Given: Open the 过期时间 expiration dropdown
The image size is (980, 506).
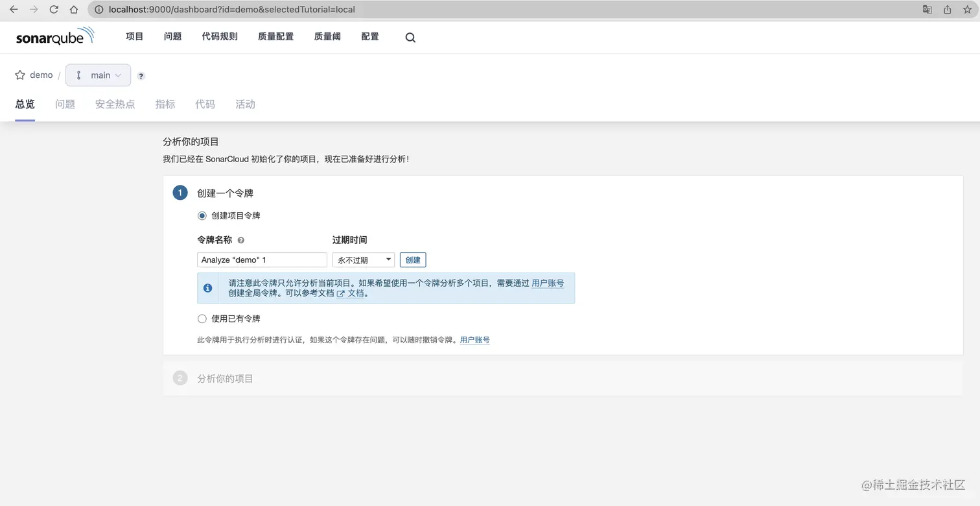Looking at the screenshot, I should click(x=364, y=260).
